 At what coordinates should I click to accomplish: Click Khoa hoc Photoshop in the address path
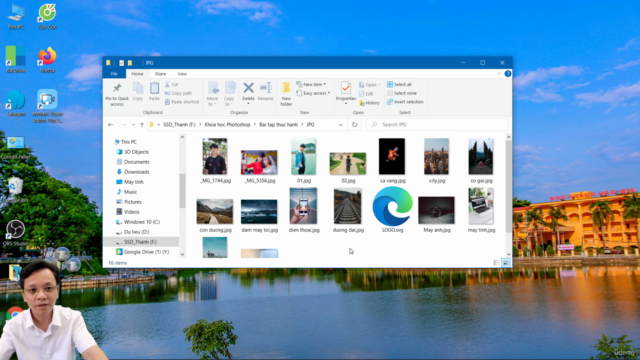[227, 124]
